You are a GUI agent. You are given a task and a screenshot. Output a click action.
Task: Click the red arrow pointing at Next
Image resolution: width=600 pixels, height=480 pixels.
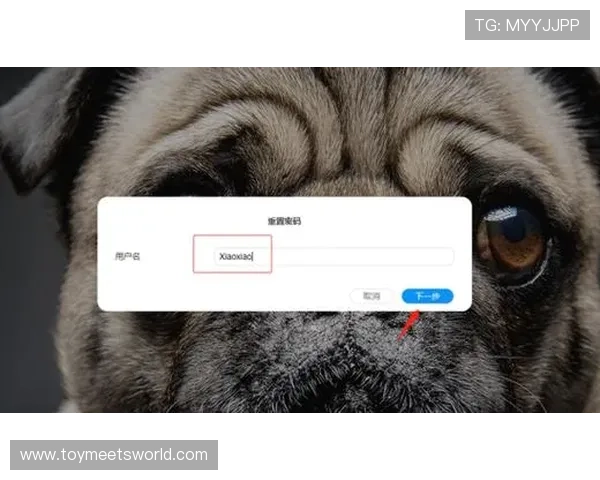click(x=408, y=323)
